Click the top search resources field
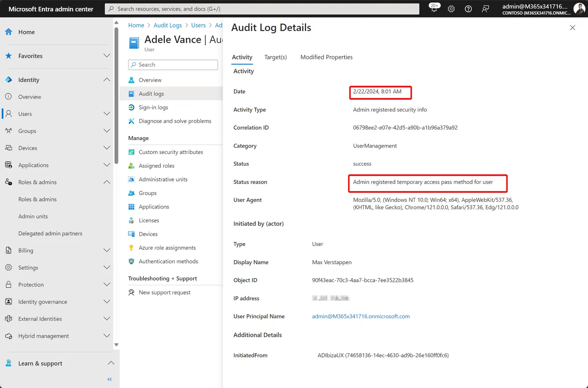The height and width of the screenshot is (388, 588). pos(262,9)
